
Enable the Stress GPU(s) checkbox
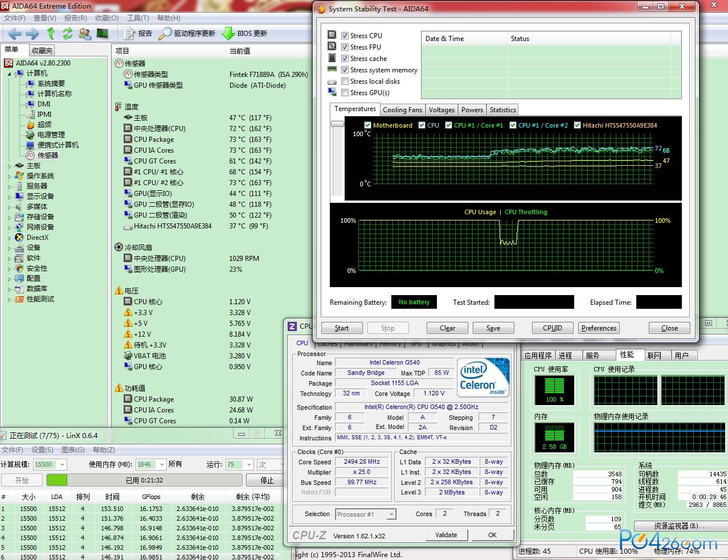tap(345, 92)
